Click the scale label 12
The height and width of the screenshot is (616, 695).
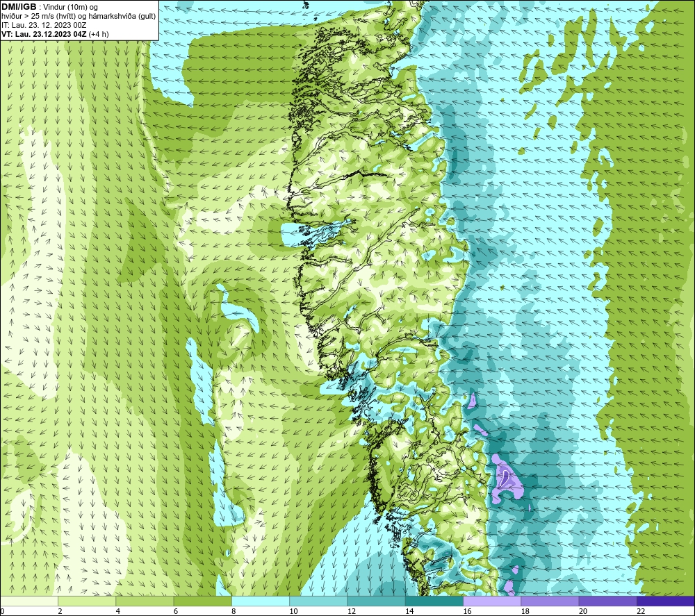pyautogui.click(x=352, y=611)
